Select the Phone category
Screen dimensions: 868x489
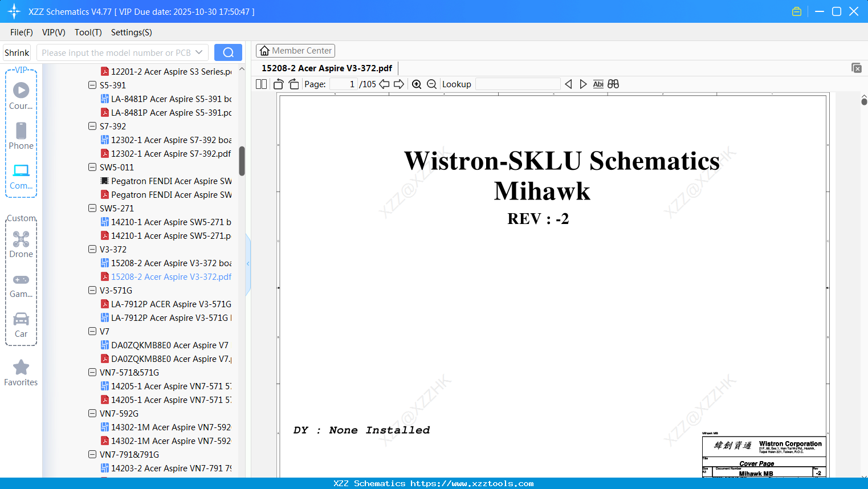click(21, 136)
